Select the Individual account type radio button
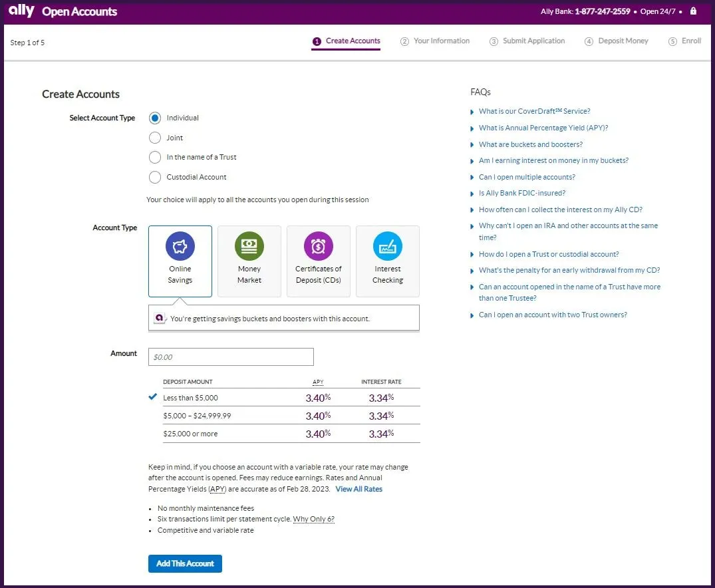Viewport: 715px width, 588px height. pos(155,118)
